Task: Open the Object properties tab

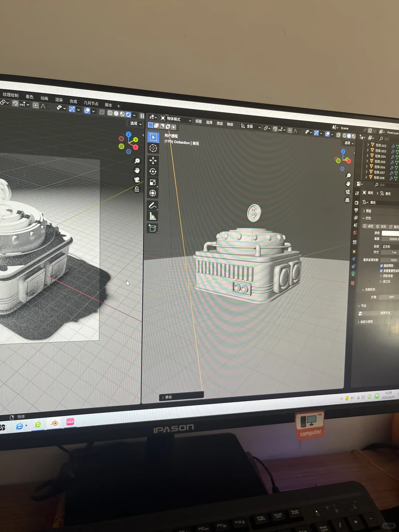Action: (x=354, y=252)
